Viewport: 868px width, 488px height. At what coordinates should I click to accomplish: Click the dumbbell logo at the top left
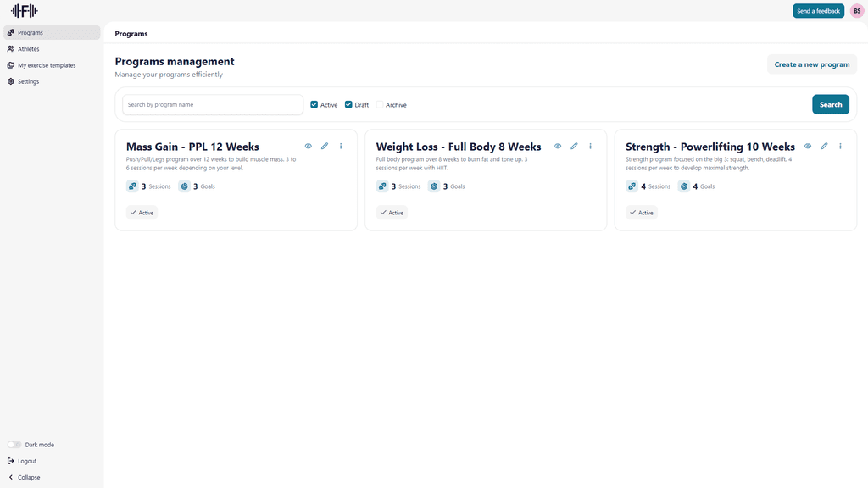25,11
